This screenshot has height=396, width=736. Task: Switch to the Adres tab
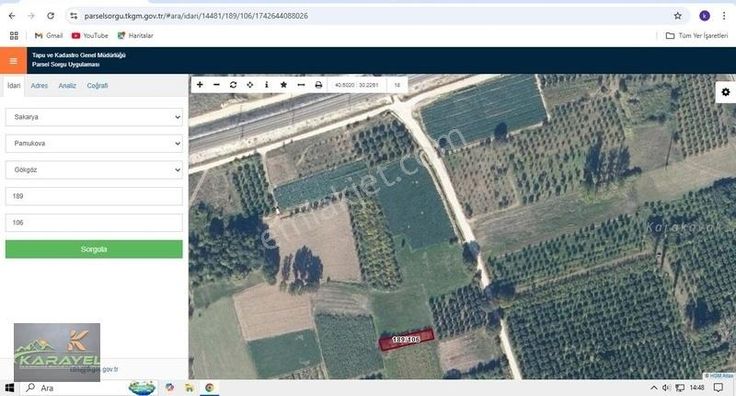coord(39,86)
